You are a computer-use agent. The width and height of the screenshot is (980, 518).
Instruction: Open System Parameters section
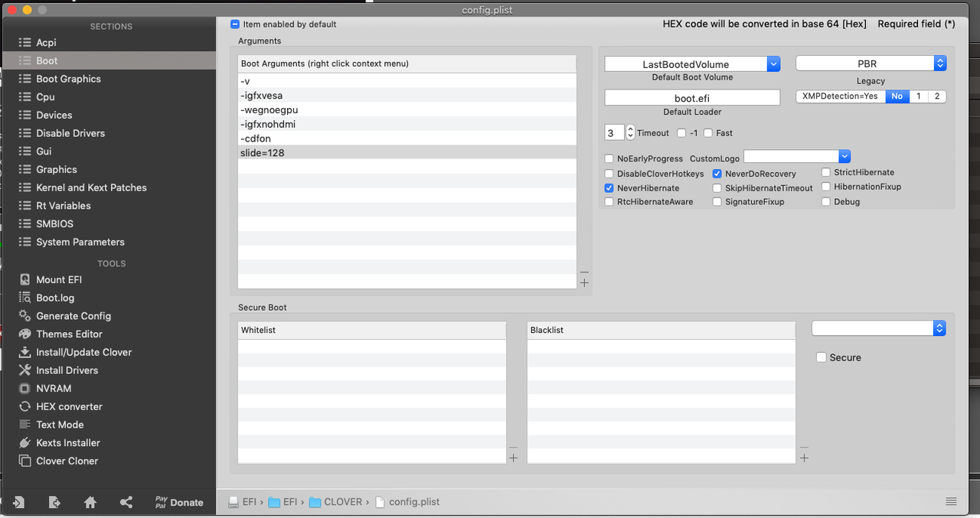80,242
